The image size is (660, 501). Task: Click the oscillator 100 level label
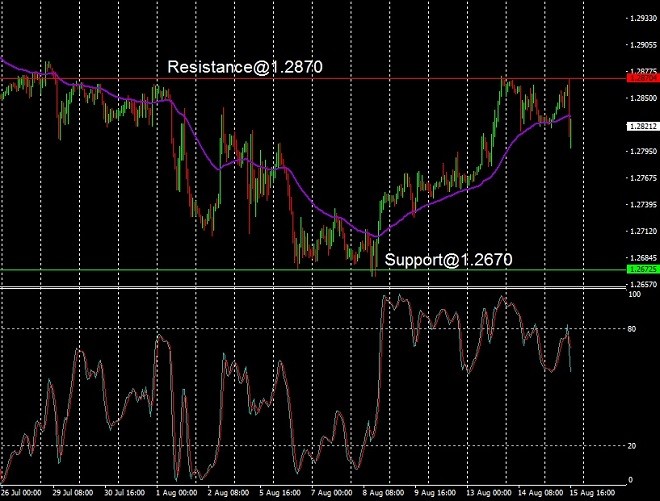634,294
